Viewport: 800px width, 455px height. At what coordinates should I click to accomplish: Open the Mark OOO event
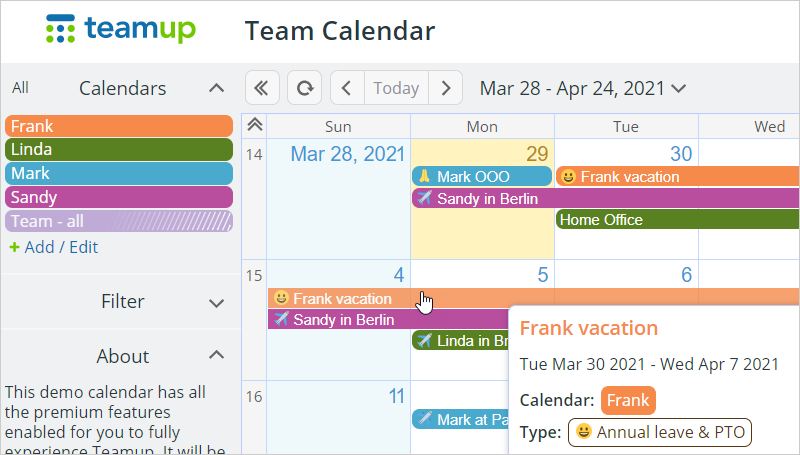click(x=482, y=176)
